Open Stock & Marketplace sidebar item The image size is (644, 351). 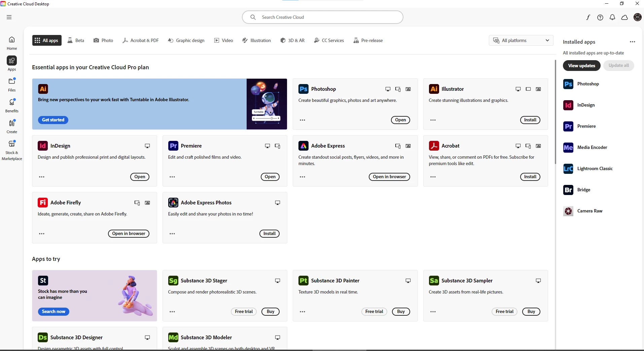tap(12, 151)
